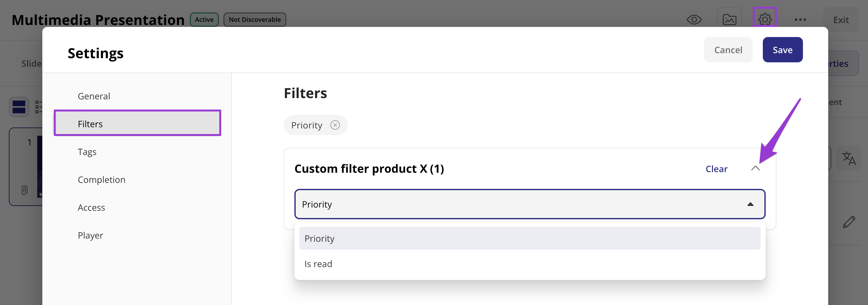This screenshot has height=305, width=868.
Task: Close the Priority dropdown using its arrow
Action: [x=750, y=204]
